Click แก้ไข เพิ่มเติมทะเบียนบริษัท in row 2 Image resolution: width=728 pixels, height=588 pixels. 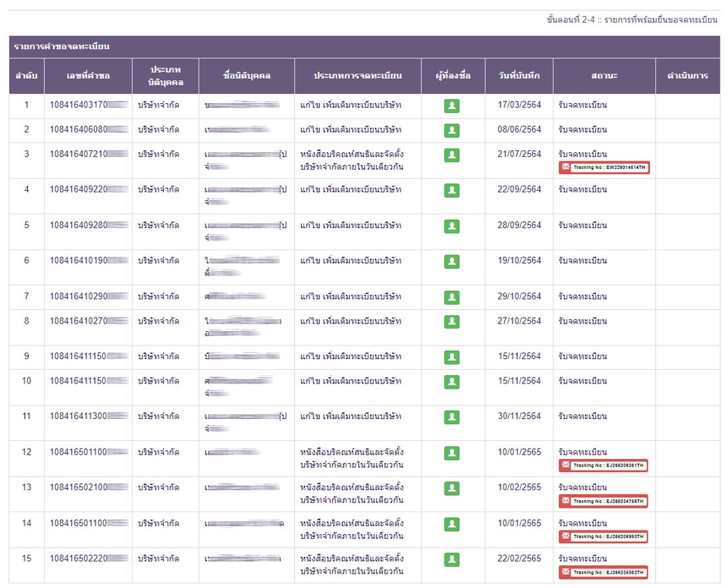350,130
